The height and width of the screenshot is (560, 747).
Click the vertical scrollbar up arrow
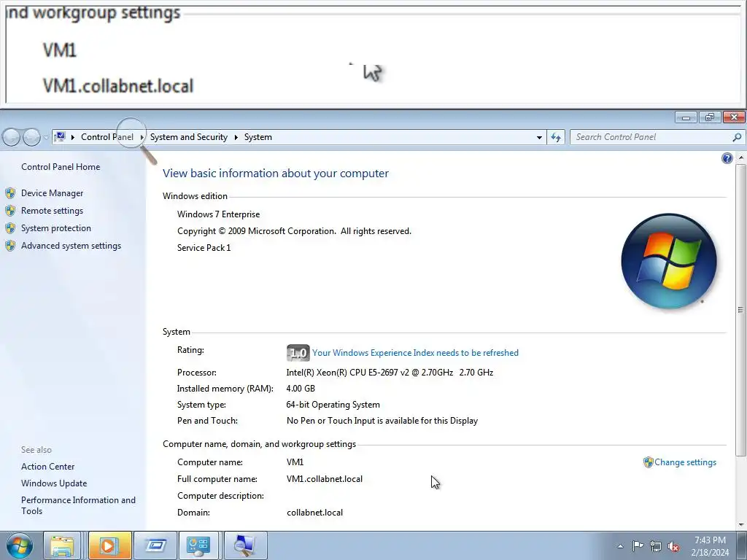tap(740, 157)
